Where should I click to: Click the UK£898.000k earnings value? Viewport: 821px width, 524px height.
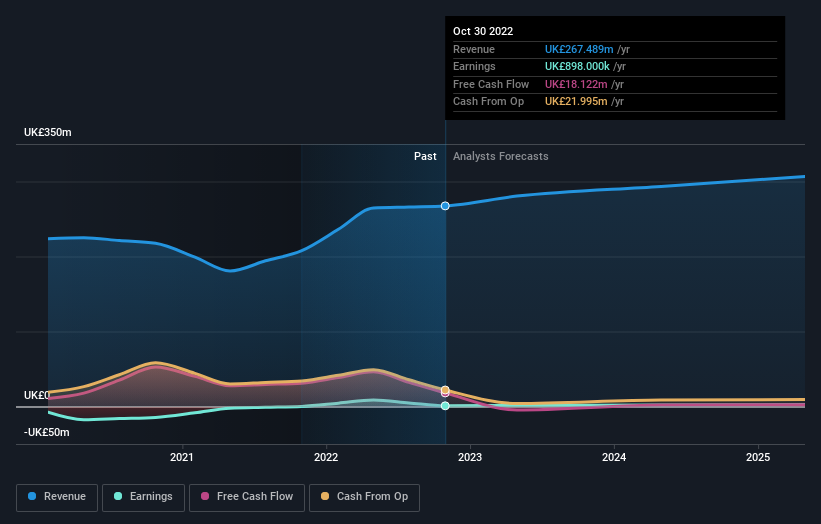click(577, 66)
